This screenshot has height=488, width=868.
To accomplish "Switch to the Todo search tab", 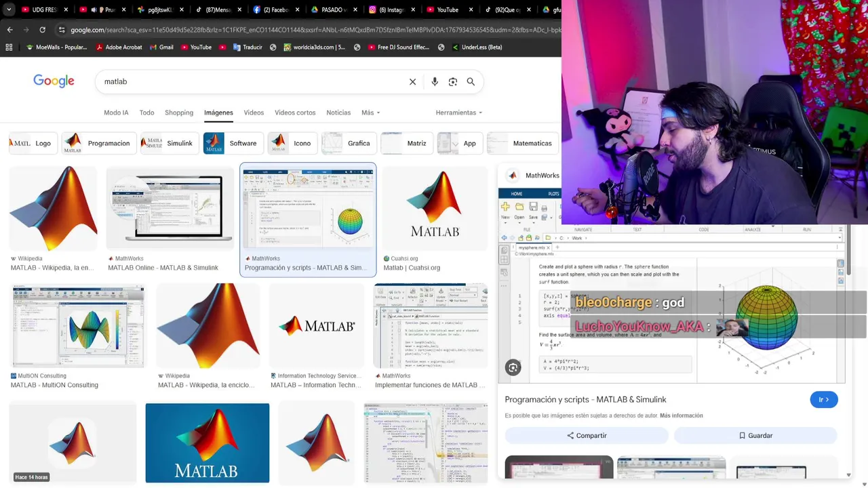I will 146,113.
